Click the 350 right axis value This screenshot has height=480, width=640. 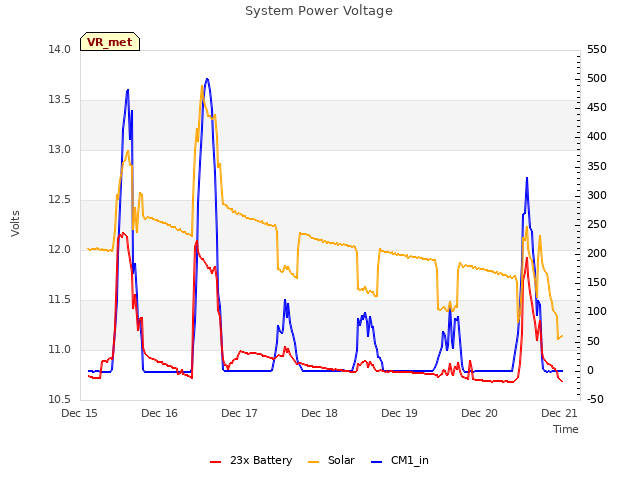click(x=597, y=167)
